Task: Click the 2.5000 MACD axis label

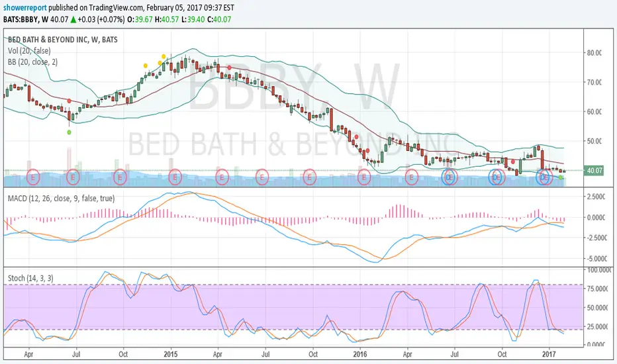Action: click(x=596, y=197)
